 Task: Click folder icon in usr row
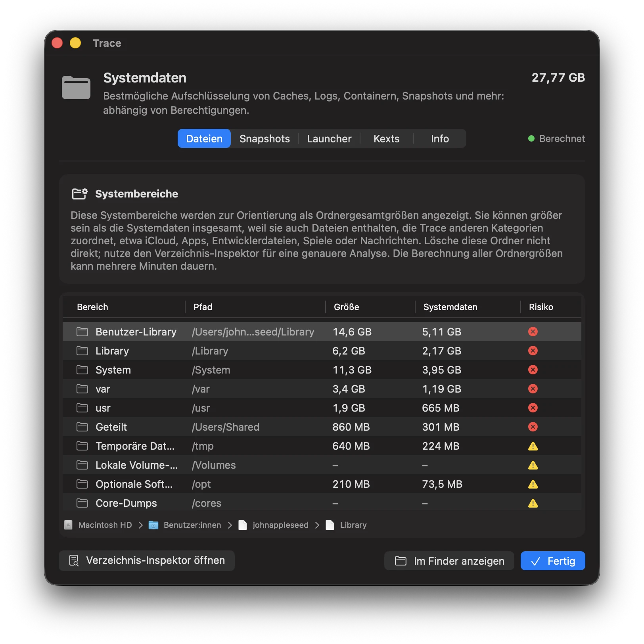(82, 408)
